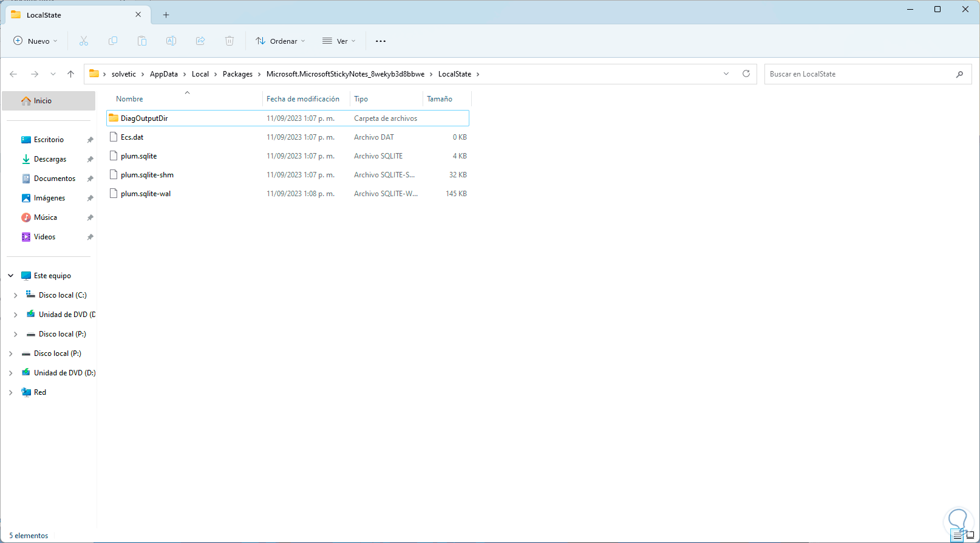Viewport: 980px width, 543px height.
Task: Navigate to Packages in the breadcrumb
Action: coord(237,74)
